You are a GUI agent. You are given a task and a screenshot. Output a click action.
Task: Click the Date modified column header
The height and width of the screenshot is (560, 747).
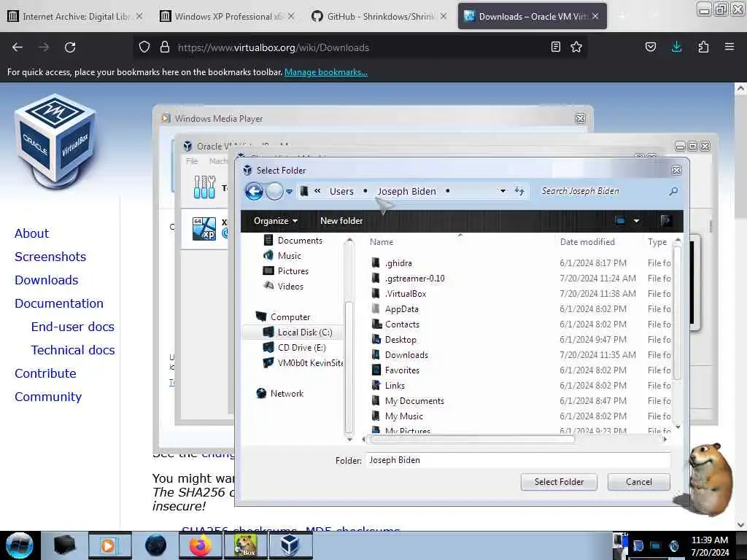(587, 242)
